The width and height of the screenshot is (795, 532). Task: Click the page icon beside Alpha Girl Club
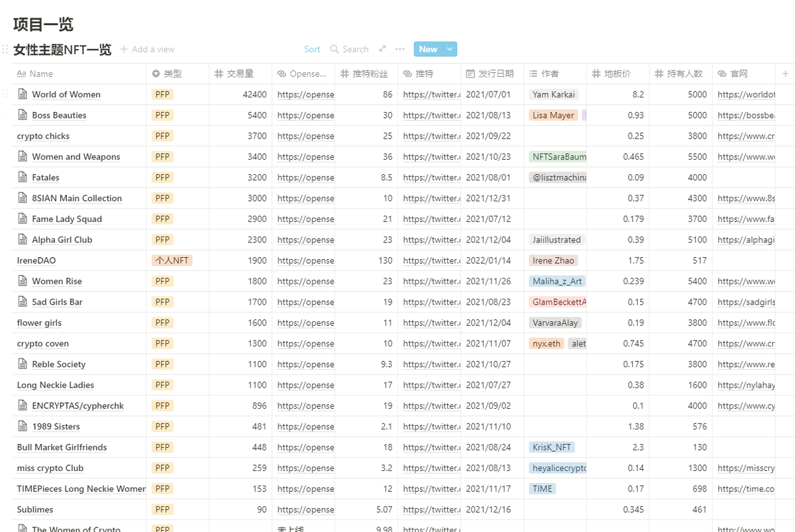click(23, 239)
